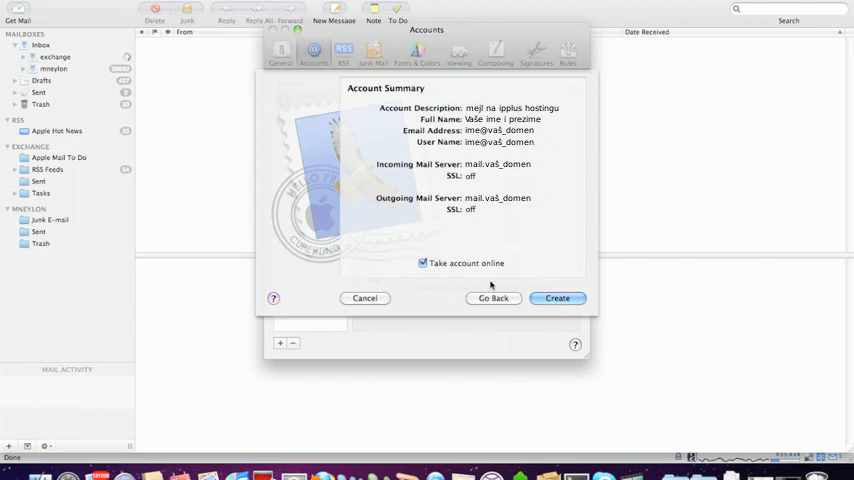Open help in the account summary sheet
The height and width of the screenshot is (480, 854).
pos(273,298)
